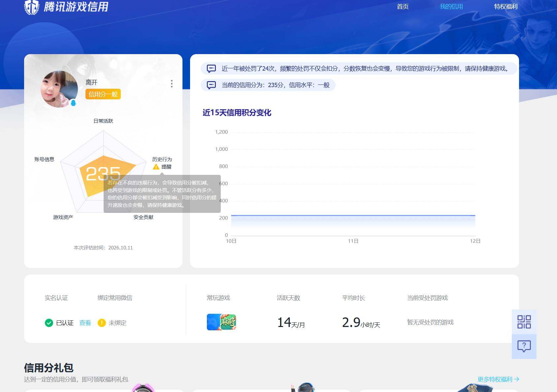Click the 暂无受处罚的游戏 text
The image size is (557, 392).
(430, 322)
